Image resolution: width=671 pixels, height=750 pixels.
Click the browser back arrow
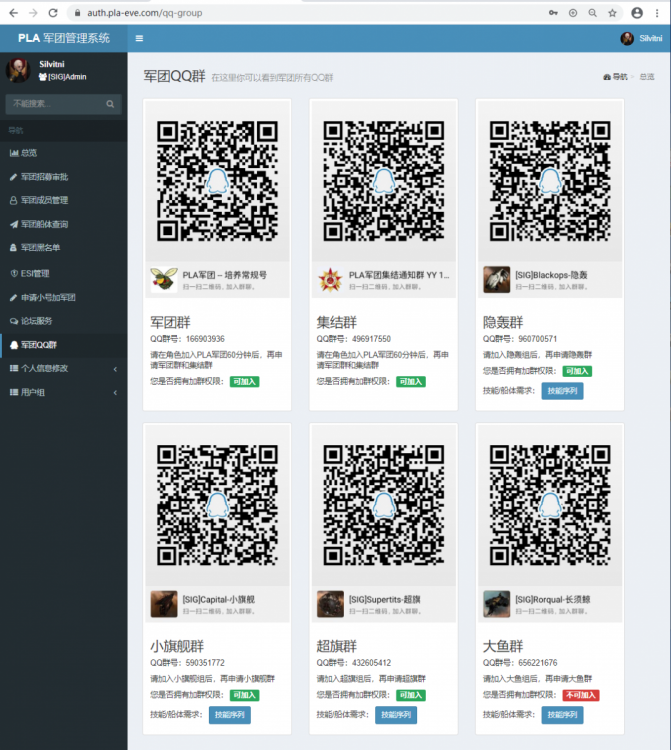11,12
